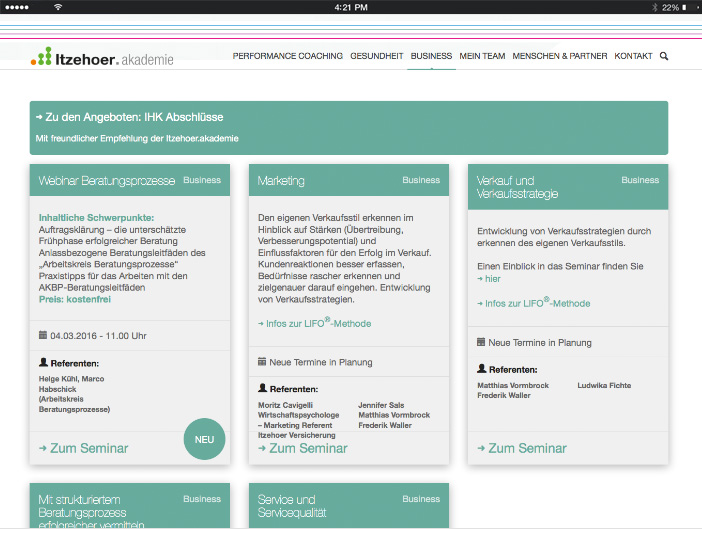Click the Itzehoer akademie logo
Viewport: 702px width, 534px height.
click(x=102, y=58)
